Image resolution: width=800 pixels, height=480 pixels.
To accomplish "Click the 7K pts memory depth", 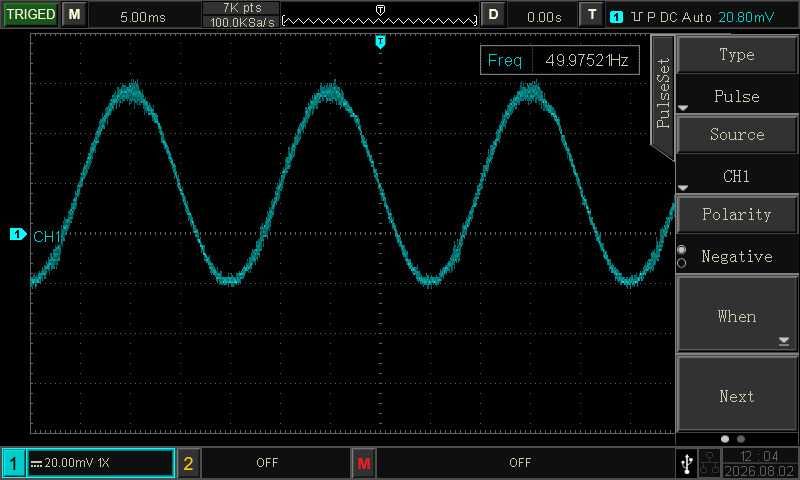I will pyautogui.click(x=242, y=8).
